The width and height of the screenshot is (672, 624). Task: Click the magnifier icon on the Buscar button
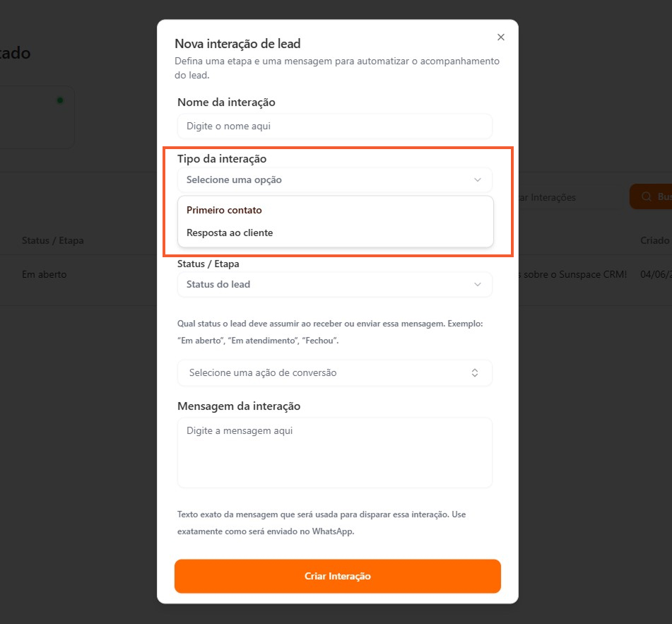tap(646, 197)
